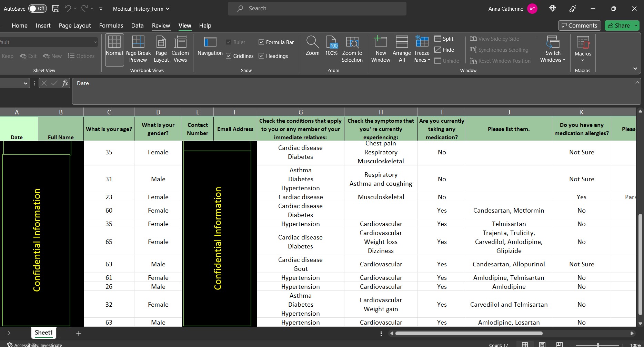Image resolution: width=644 pixels, height=347 pixels.
Task: Open the Insert tab
Action: [x=43, y=25]
